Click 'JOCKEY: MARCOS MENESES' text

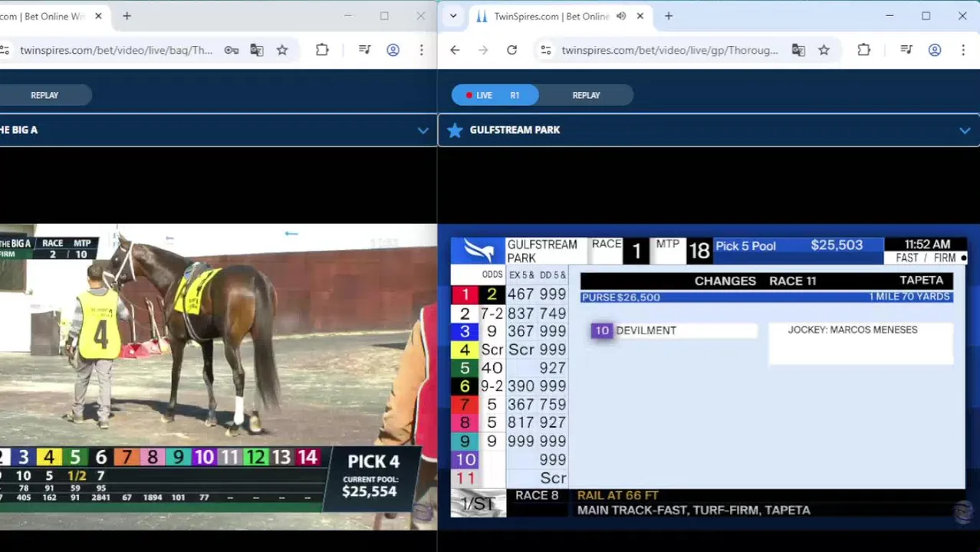pos(853,330)
